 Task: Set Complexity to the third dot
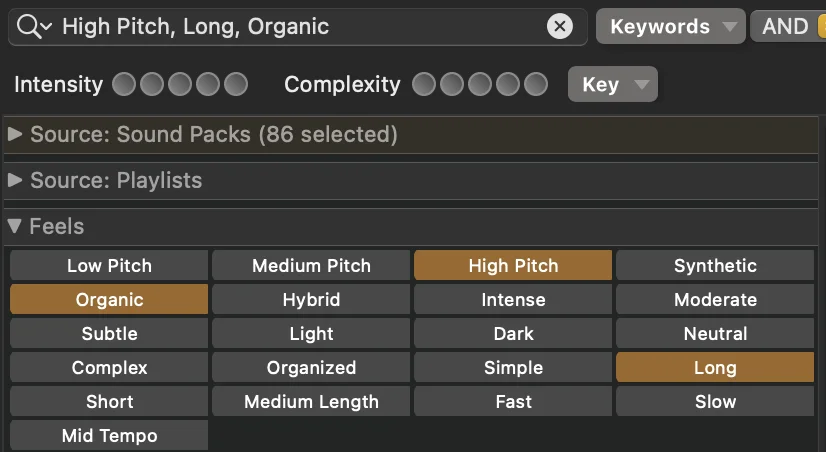point(480,84)
